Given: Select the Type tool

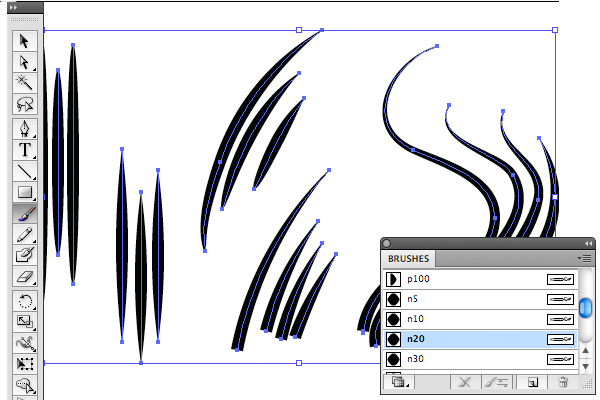Looking at the screenshot, I should [x=25, y=150].
